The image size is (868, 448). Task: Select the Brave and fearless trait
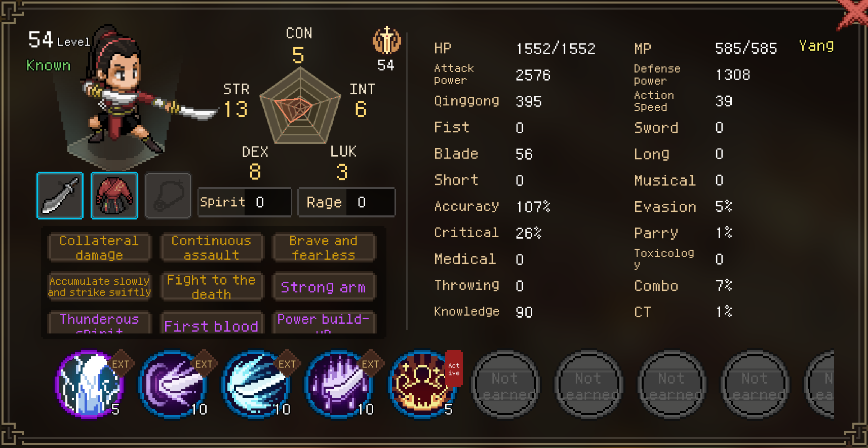[x=324, y=247]
